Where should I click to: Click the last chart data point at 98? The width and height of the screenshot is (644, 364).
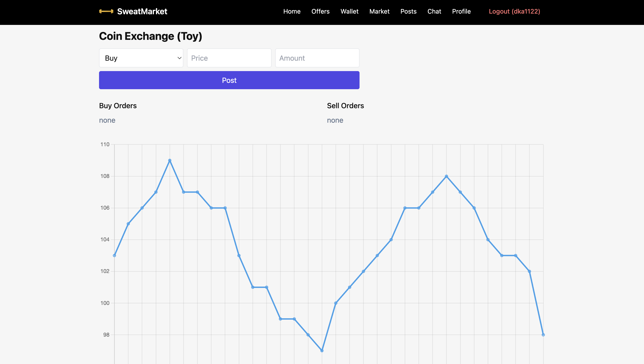543,335
